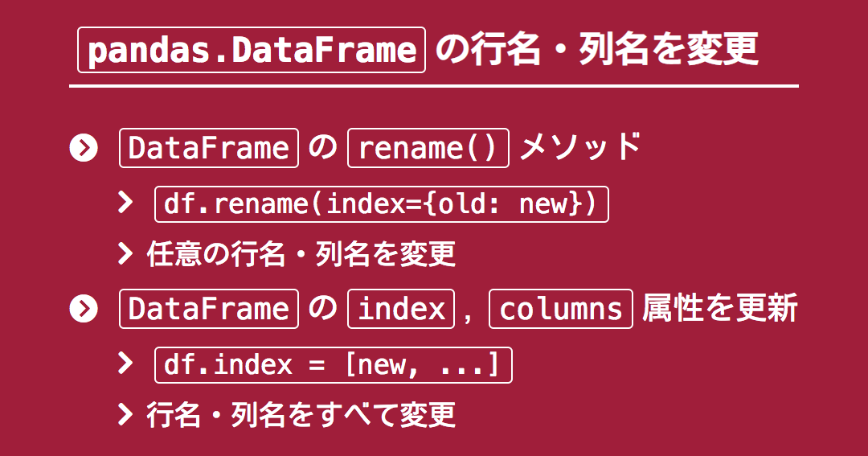Image resolution: width=868 pixels, height=456 pixels.
Task: Click the chevron before 任意の行名・列名を変更
Action: click(125, 254)
